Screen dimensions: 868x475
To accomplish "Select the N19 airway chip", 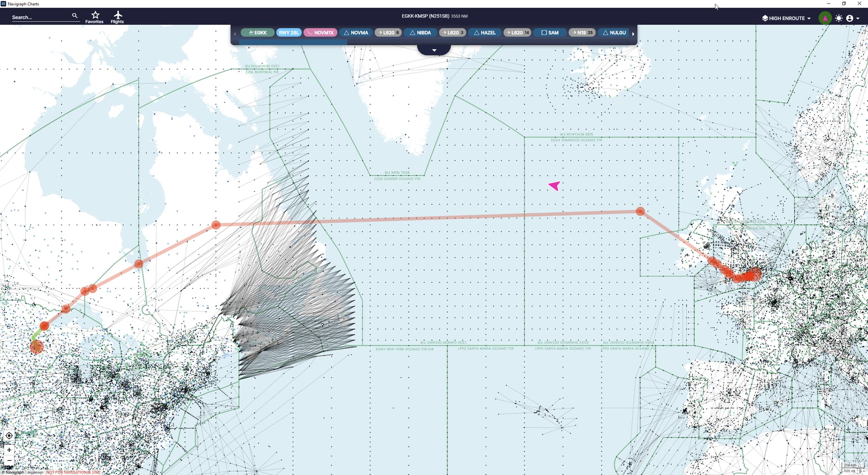I will tap(582, 33).
